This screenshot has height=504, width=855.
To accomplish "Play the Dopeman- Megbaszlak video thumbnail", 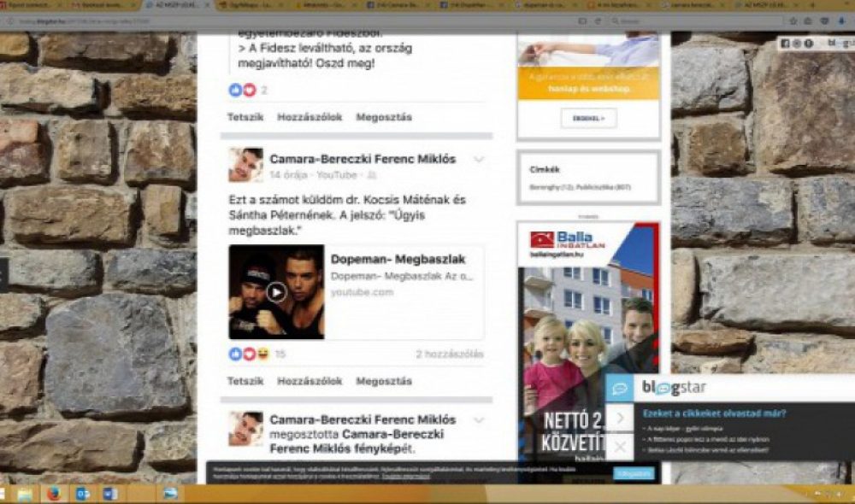I will (x=276, y=292).
